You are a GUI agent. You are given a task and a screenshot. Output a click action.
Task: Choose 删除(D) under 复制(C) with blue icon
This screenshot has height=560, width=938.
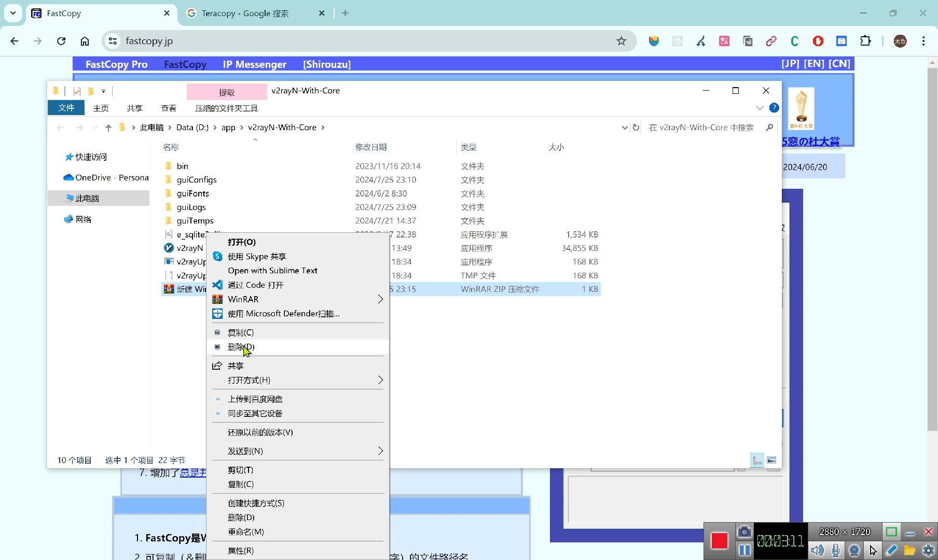coord(298,347)
